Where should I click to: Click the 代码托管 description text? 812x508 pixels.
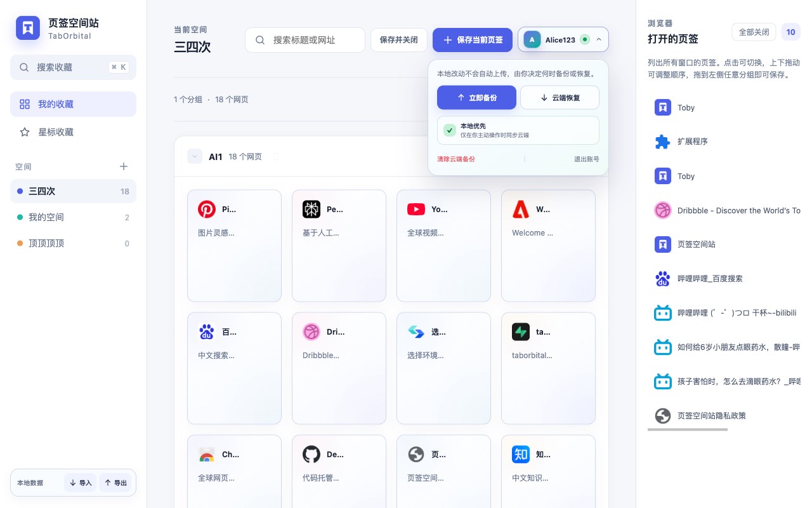tap(321, 478)
